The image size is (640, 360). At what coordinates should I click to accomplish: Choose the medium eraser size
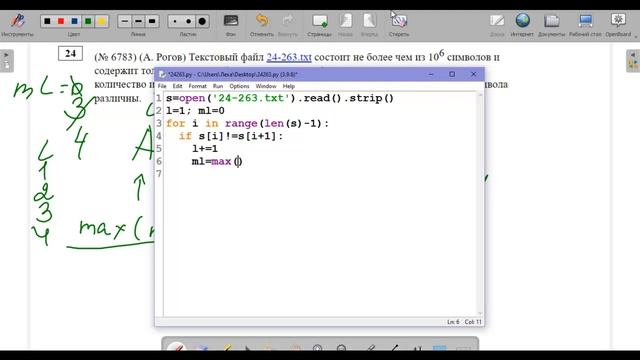pyautogui.click(x=189, y=21)
